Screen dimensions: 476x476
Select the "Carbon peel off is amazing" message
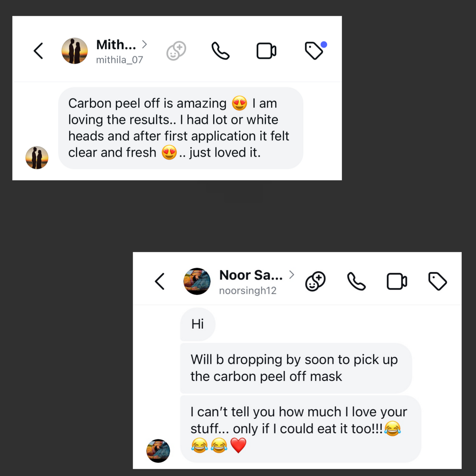181,128
